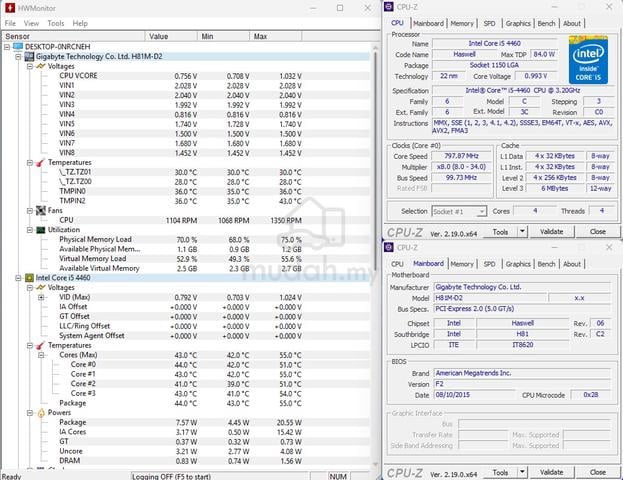623x480 pixels.
Task: Click the Sensor column header
Action: [73, 36]
